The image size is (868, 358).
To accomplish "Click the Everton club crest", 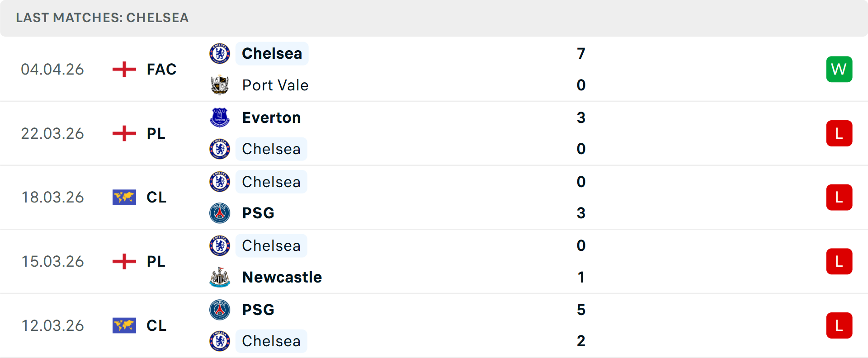I will 220,118.
